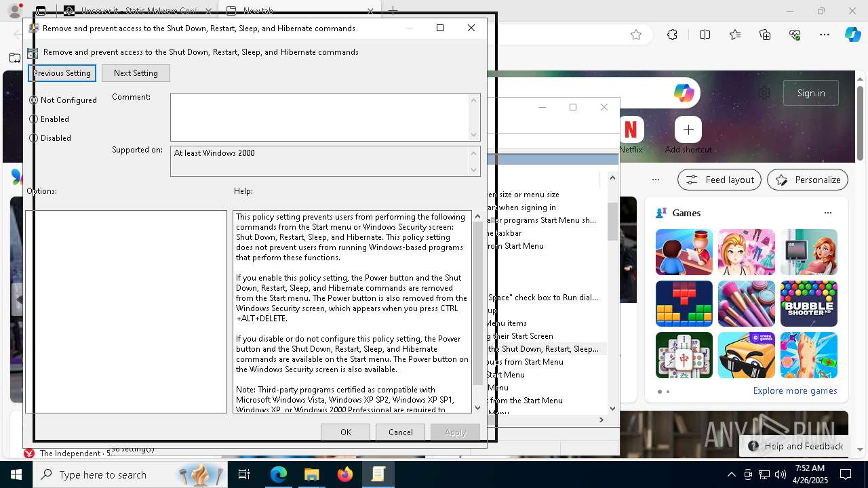This screenshot has width=868, height=488.
Task: Click the taskbar search box
Action: tap(130, 474)
